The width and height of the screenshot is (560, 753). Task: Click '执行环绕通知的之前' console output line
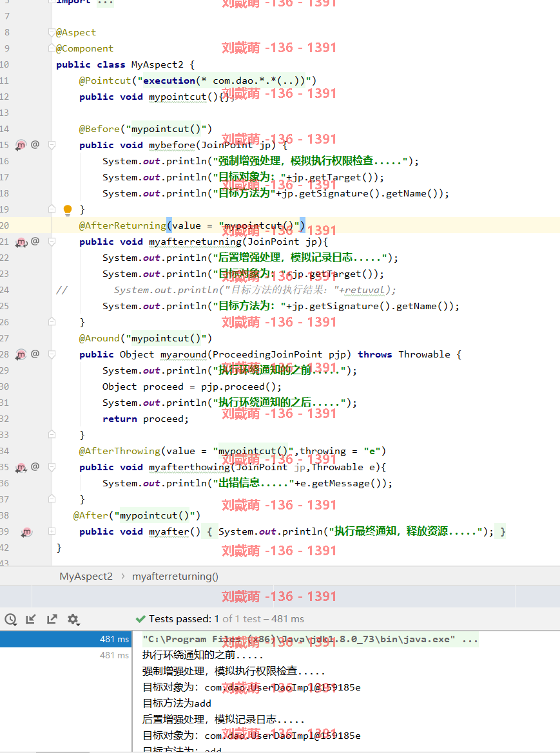coord(203,655)
